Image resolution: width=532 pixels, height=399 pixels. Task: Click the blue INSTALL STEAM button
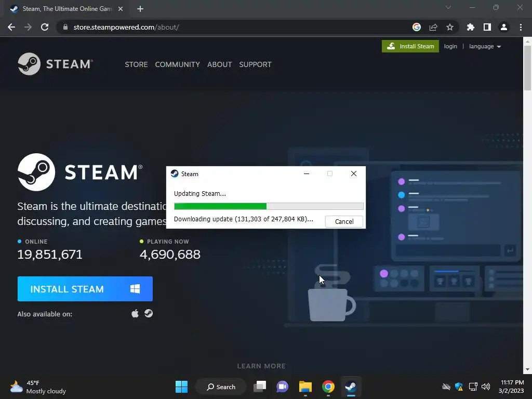[85, 289]
